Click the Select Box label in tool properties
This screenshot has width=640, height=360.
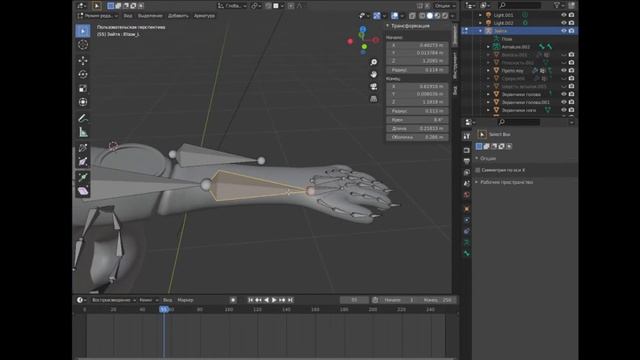point(500,134)
